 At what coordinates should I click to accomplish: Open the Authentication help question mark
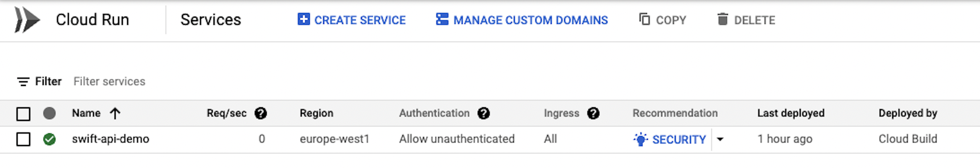click(484, 113)
